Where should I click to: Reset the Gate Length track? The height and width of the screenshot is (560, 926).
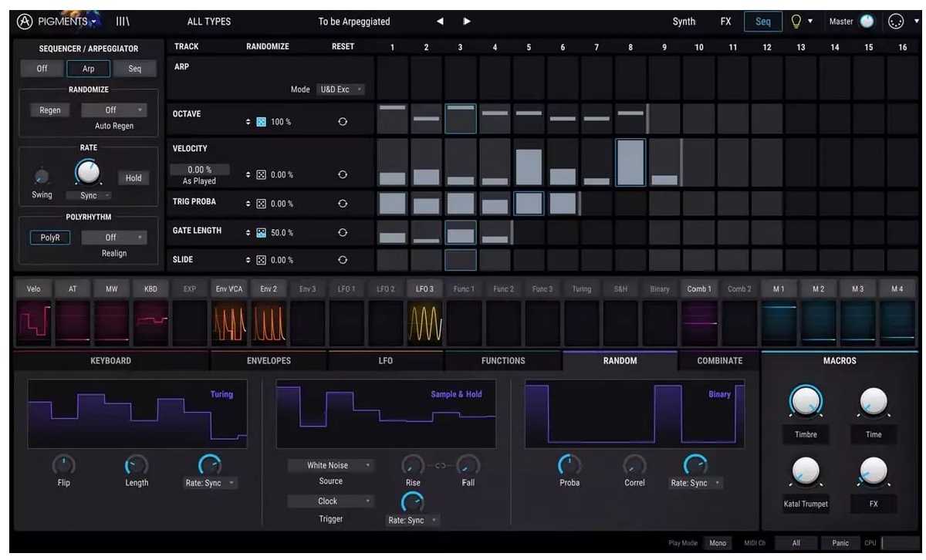pyautogui.click(x=343, y=232)
